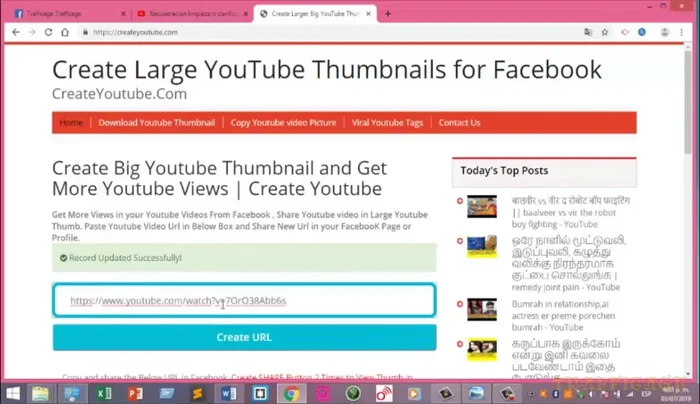This screenshot has width=700, height=404.
Task: Reload the page with the refresh icon
Action: (x=47, y=32)
